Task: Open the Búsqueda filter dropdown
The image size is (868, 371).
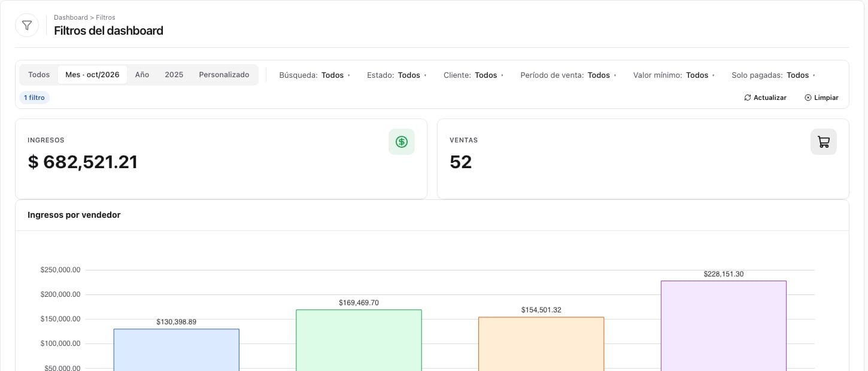Action: tap(315, 75)
